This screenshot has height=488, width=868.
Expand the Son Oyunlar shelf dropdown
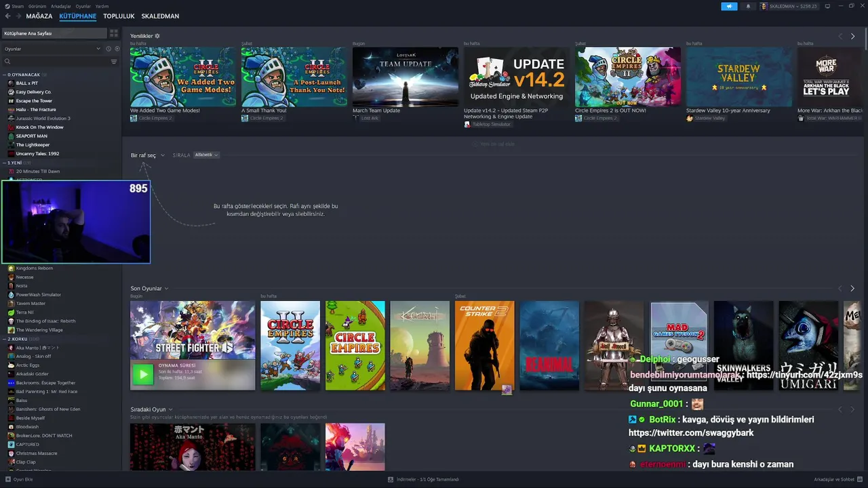tap(167, 289)
